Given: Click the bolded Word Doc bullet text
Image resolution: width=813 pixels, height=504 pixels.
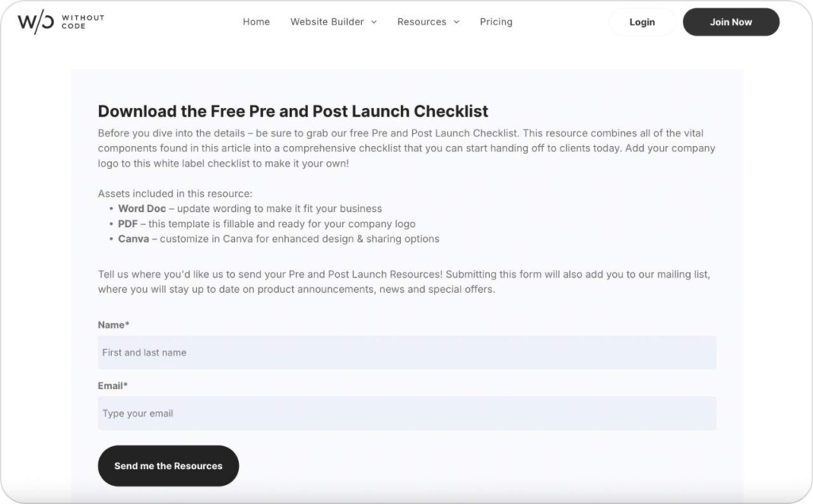Looking at the screenshot, I should coord(142,208).
